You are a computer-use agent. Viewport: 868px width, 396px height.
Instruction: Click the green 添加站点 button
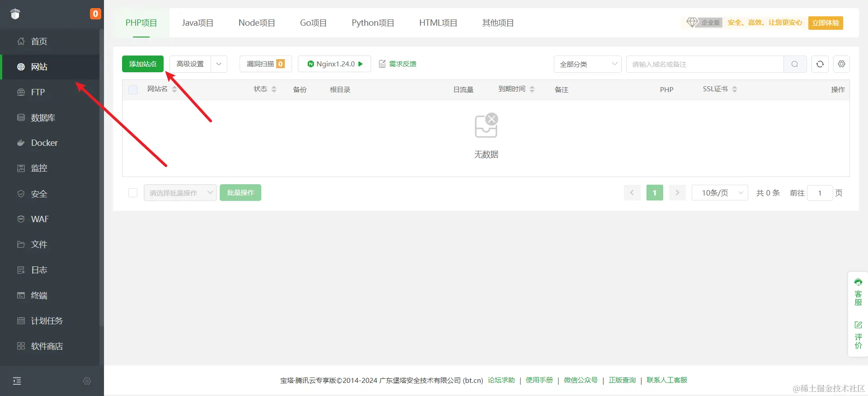click(143, 64)
